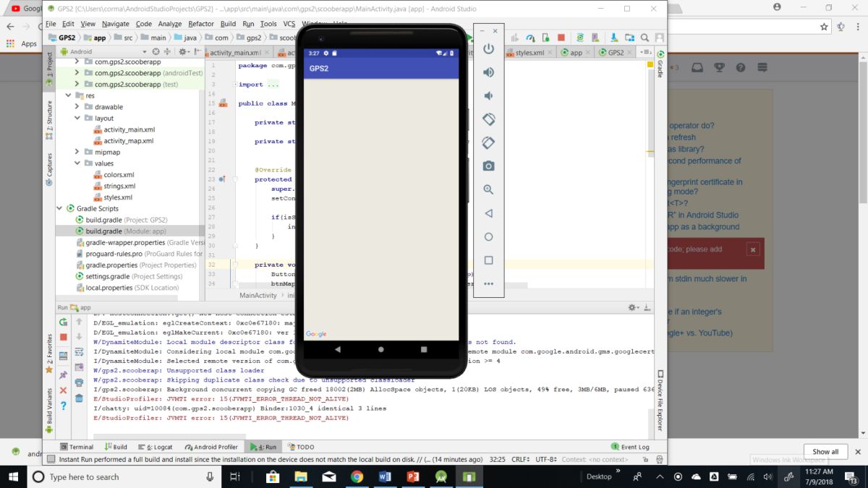868x488 pixels.
Task: Open the emulator extended controls (three dots)
Action: tap(489, 283)
